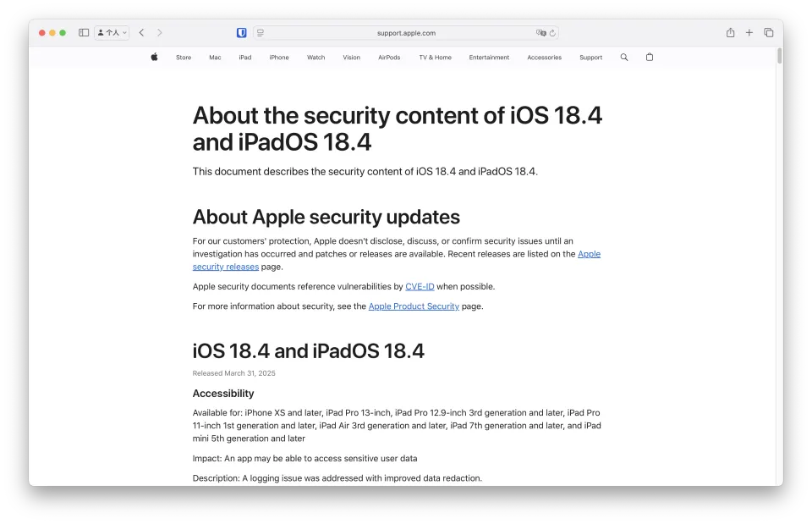Show the page reader menu icon
This screenshot has height=524, width=812.
pyautogui.click(x=261, y=33)
